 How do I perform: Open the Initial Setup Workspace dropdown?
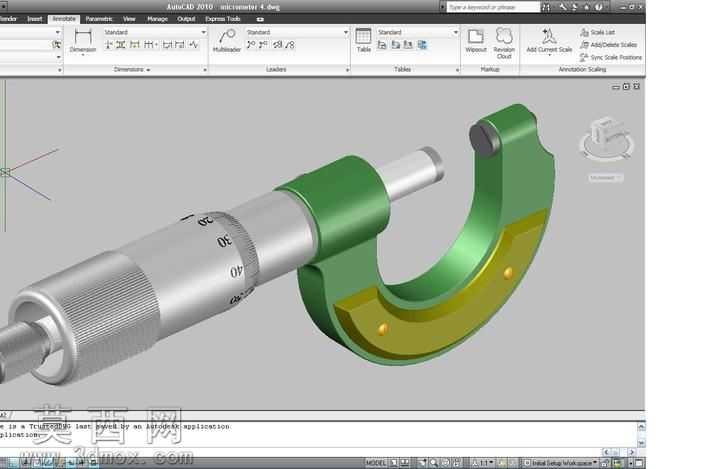point(561,463)
